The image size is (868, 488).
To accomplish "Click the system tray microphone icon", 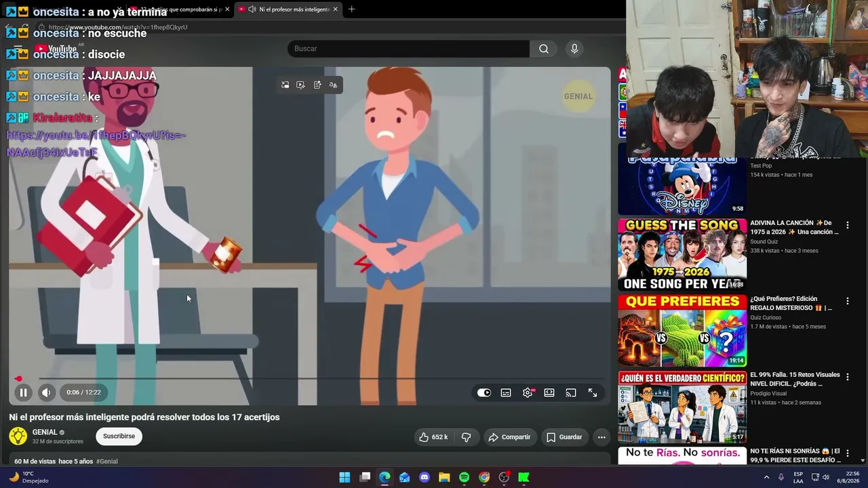I will [781, 477].
